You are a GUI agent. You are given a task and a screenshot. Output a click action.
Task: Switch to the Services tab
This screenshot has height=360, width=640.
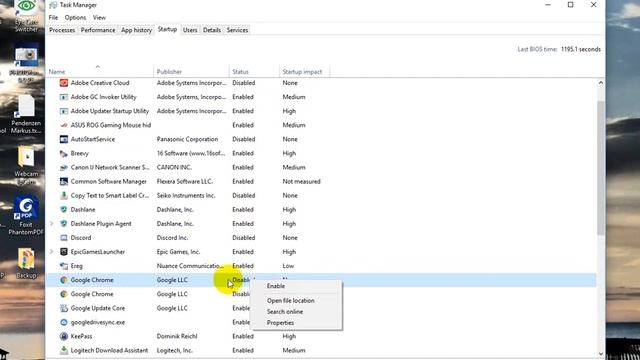coord(238,30)
